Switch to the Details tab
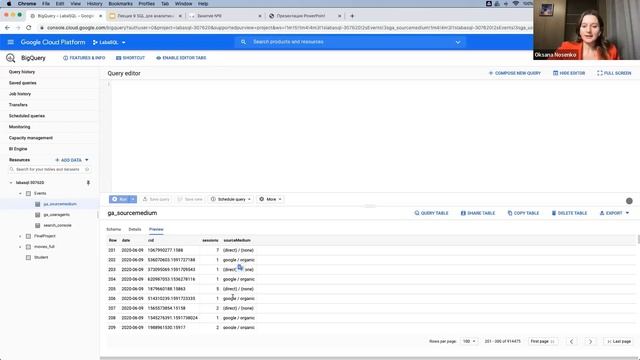 pyautogui.click(x=135, y=229)
